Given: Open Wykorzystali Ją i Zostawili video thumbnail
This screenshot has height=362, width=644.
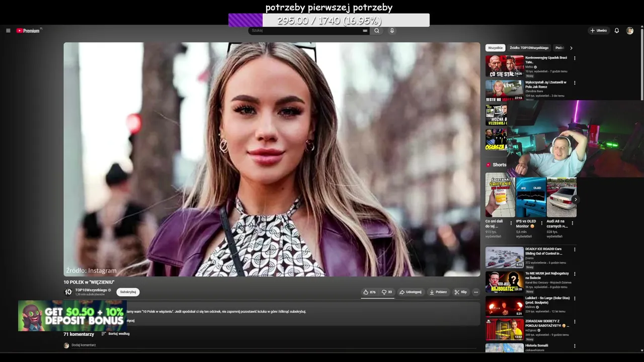Looking at the screenshot, I should click(504, 90).
